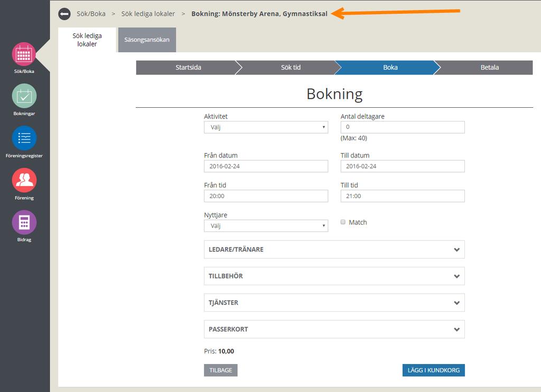
Task: Click the Bokning: Mönsterby Arena, Gymnastiksal breadcrumb
Action: (x=259, y=14)
